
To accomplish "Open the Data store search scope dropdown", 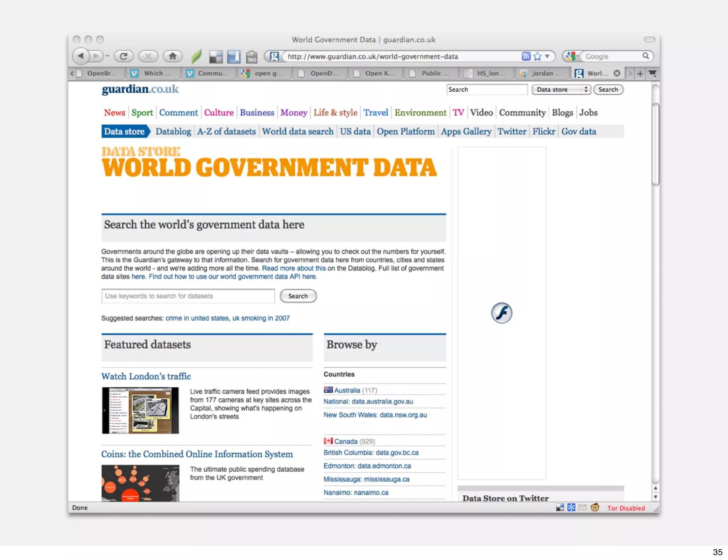I will pos(561,90).
